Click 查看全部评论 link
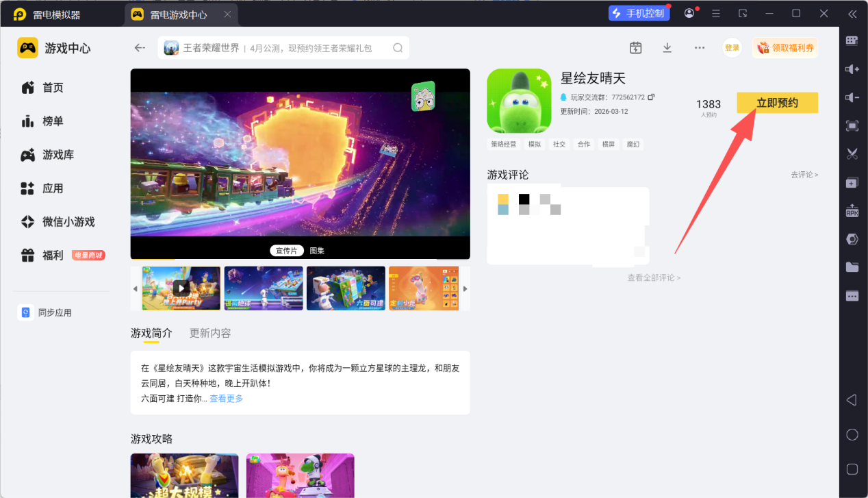The width and height of the screenshot is (868, 498). (654, 277)
